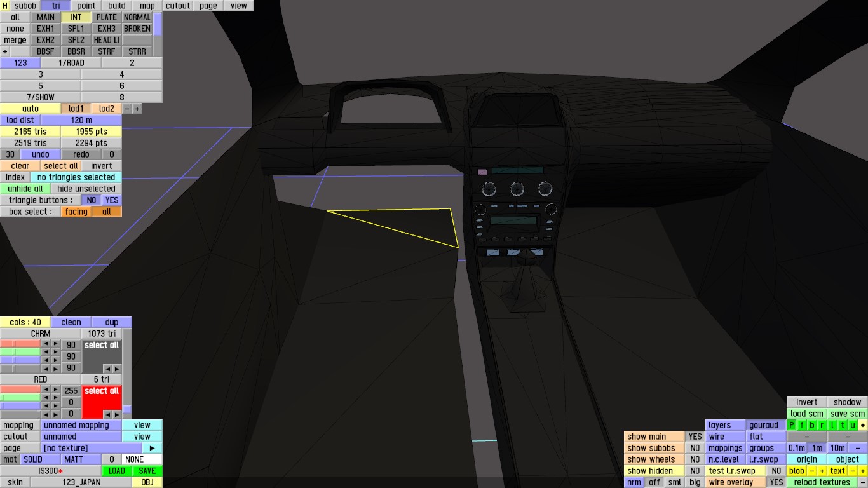The height and width of the screenshot is (488, 868).
Task: Add a group with the plus button
Action: tap(5, 51)
